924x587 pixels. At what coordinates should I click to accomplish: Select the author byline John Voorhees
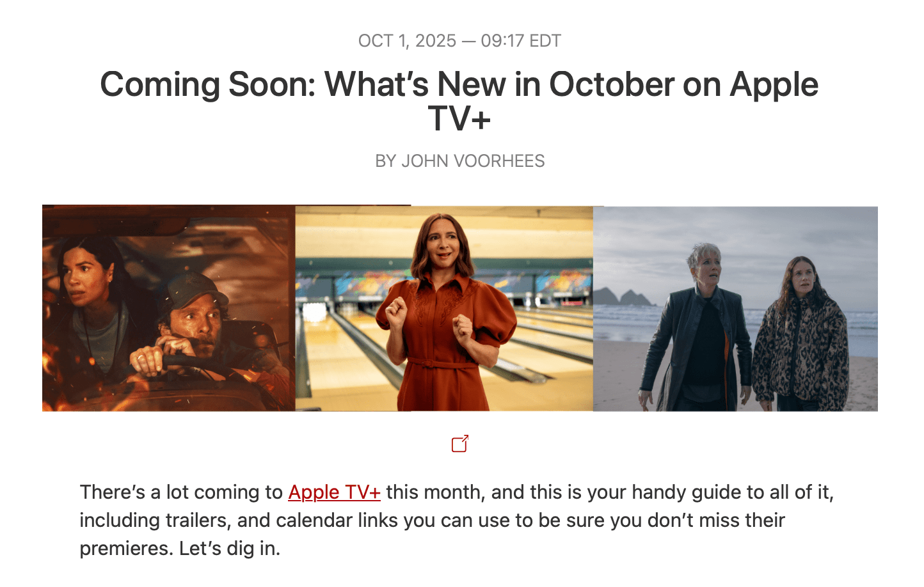pos(460,161)
